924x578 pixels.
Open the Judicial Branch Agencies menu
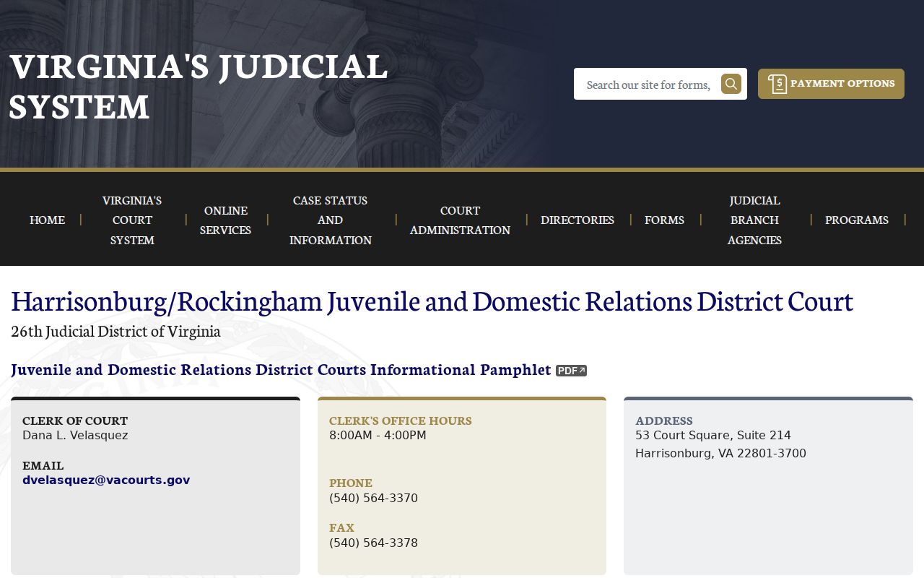pyautogui.click(x=754, y=220)
